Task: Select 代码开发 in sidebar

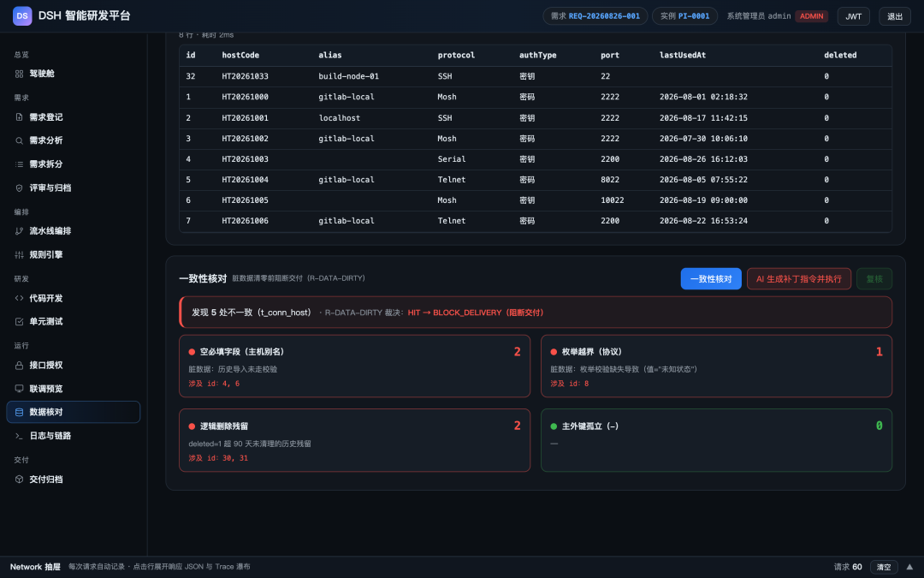Action: click(x=73, y=299)
